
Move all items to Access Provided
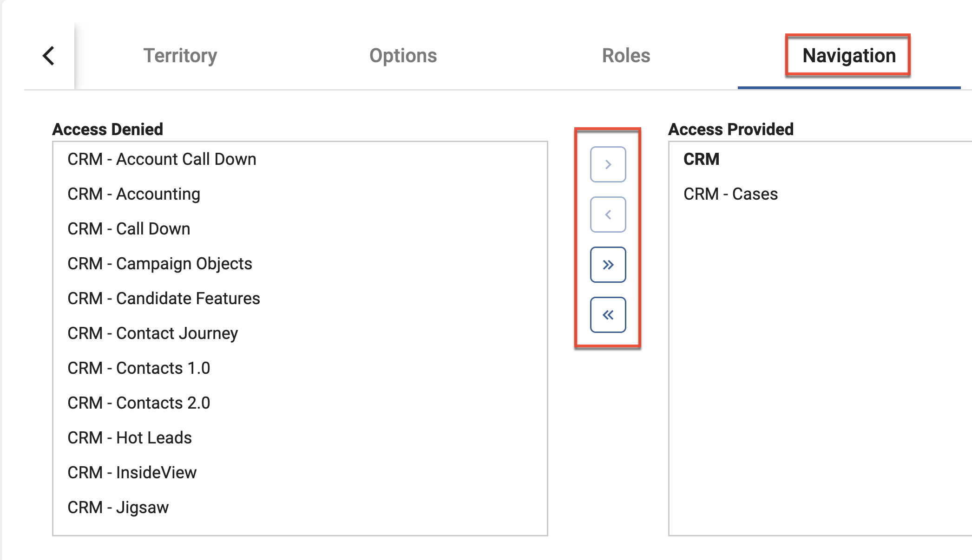coord(608,265)
